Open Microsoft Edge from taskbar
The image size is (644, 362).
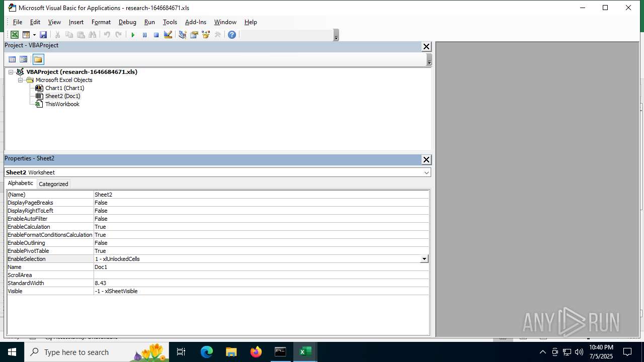pos(207,352)
